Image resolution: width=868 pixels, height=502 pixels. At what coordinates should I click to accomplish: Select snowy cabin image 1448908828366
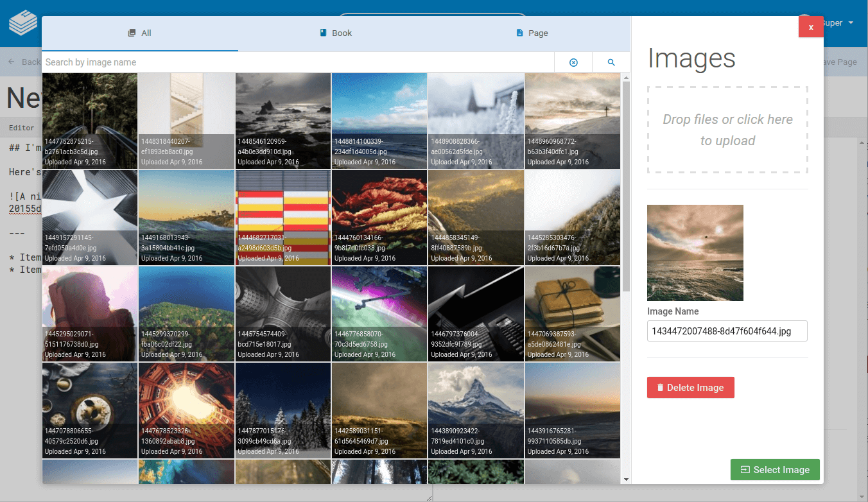coord(476,121)
